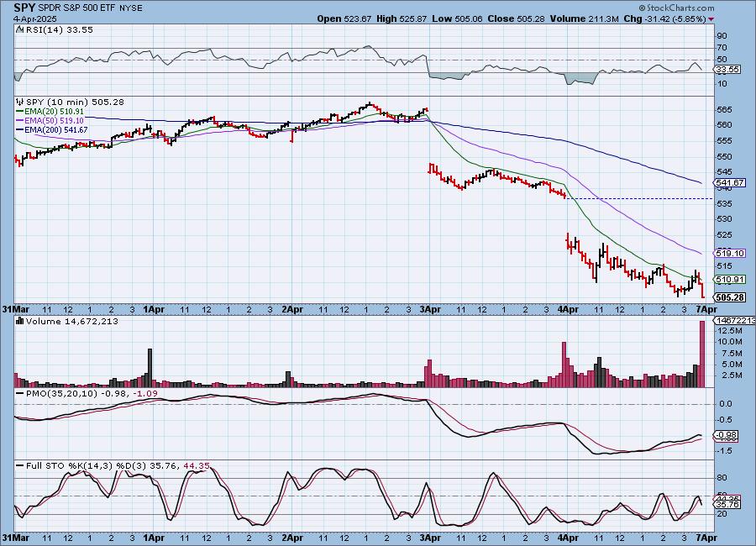The height and width of the screenshot is (546, 756).
Task: Click the 505.28 last-price axis tag
Action: [x=729, y=297]
